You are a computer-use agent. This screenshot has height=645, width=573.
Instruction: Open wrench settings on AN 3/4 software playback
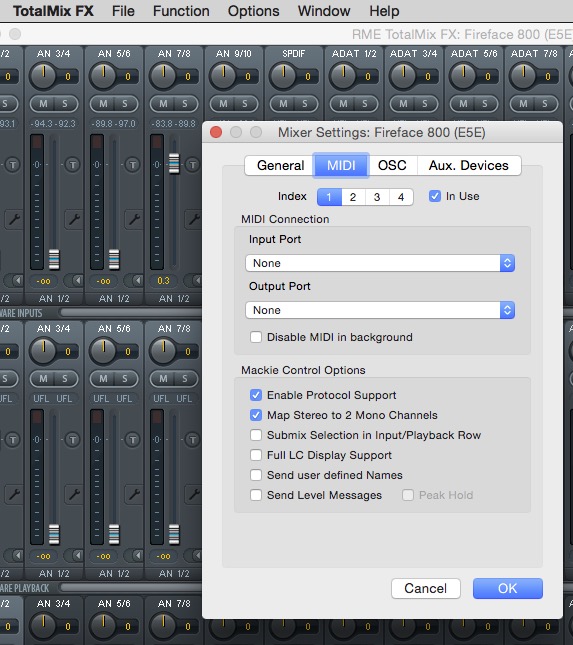click(x=74, y=494)
